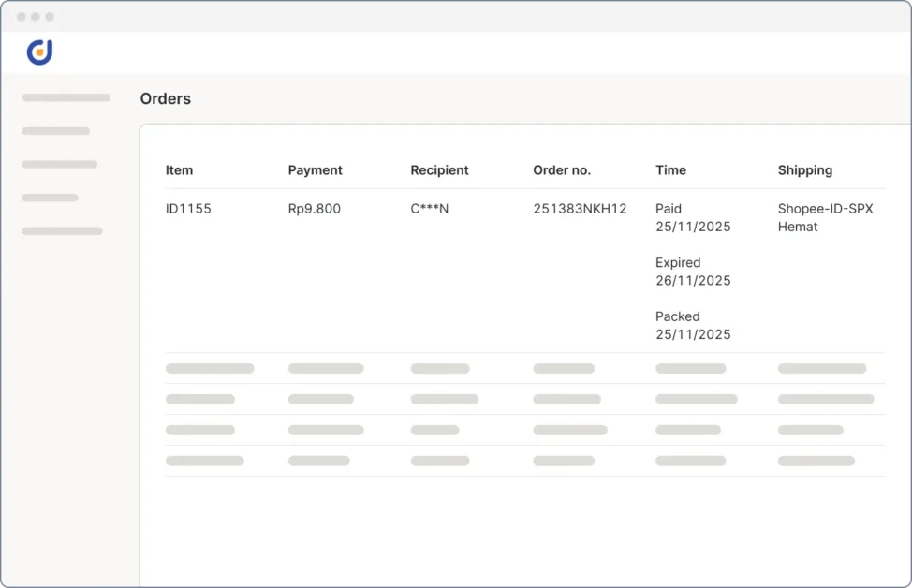
Task: Open item ID1155 in the orders table
Action: coord(188,209)
